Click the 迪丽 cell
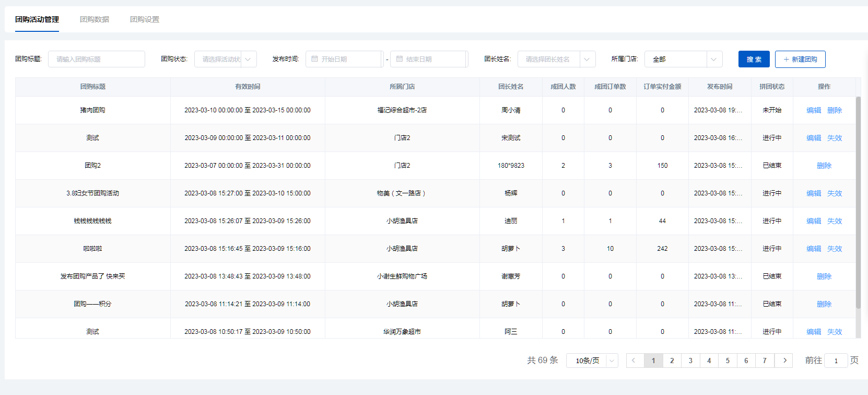This screenshot has width=868, height=395. (511, 221)
